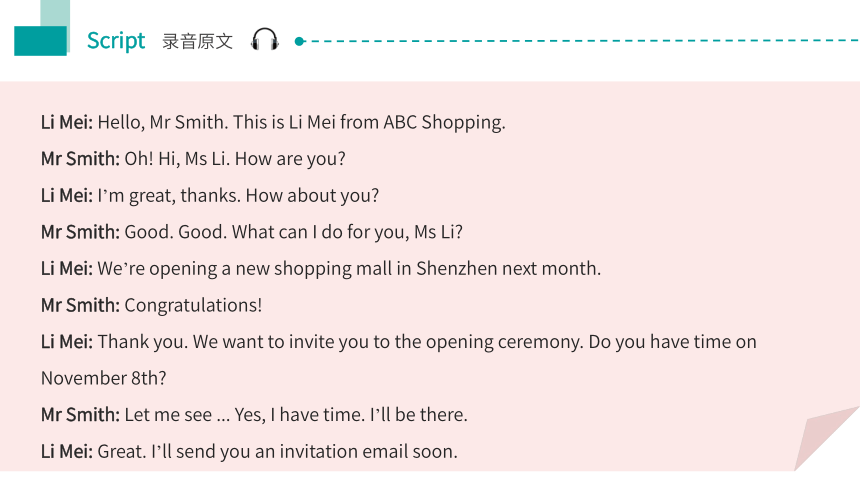Click the teal dot at line start
Screen dimensions: 860x484
point(299,41)
